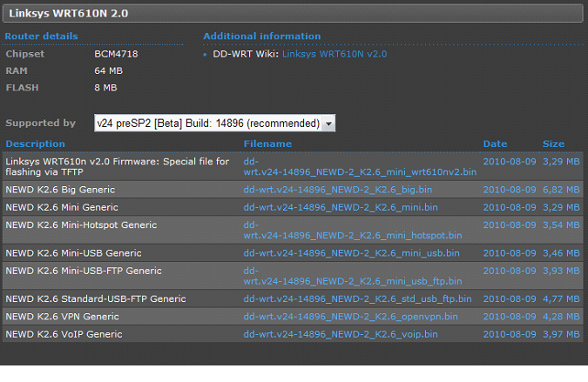Image resolution: width=588 pixels, height=382 pixels.
Task: Click the Router details heading
Action: [41, 37]
